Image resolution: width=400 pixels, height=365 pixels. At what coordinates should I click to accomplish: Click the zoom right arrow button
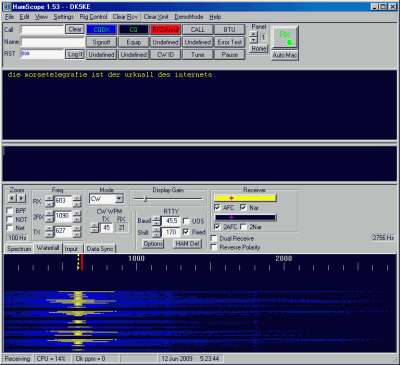21,198
